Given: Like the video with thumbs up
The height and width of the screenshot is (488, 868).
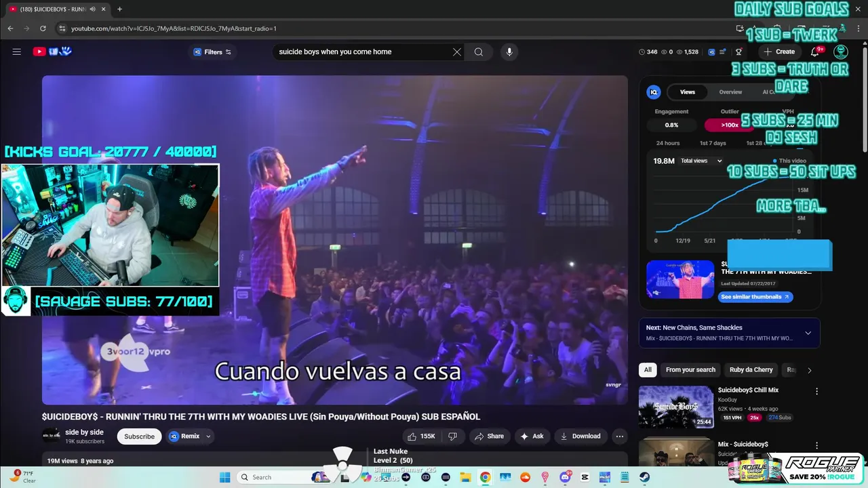Looking at the screenshot, I should (x=421, y=436).
